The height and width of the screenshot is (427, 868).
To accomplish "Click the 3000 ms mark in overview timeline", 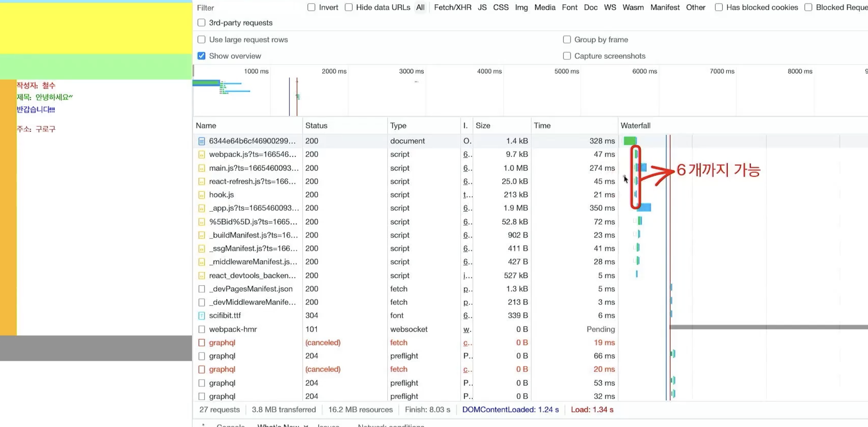I will pyautogui.click(x=411, y=72).
